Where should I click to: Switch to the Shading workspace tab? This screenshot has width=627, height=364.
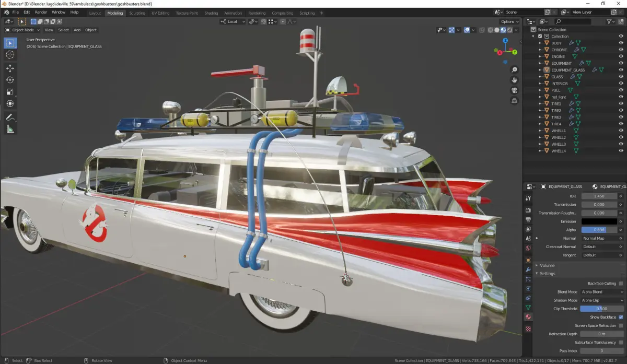point(211,13)
